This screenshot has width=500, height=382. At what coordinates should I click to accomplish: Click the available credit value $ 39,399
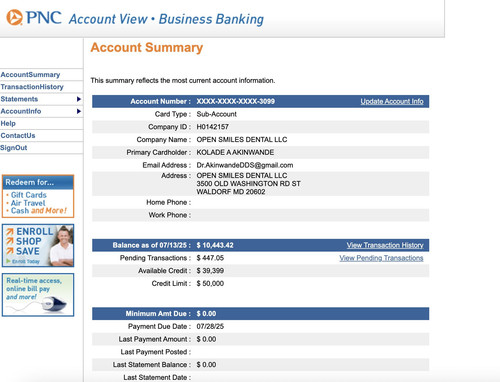210,271
